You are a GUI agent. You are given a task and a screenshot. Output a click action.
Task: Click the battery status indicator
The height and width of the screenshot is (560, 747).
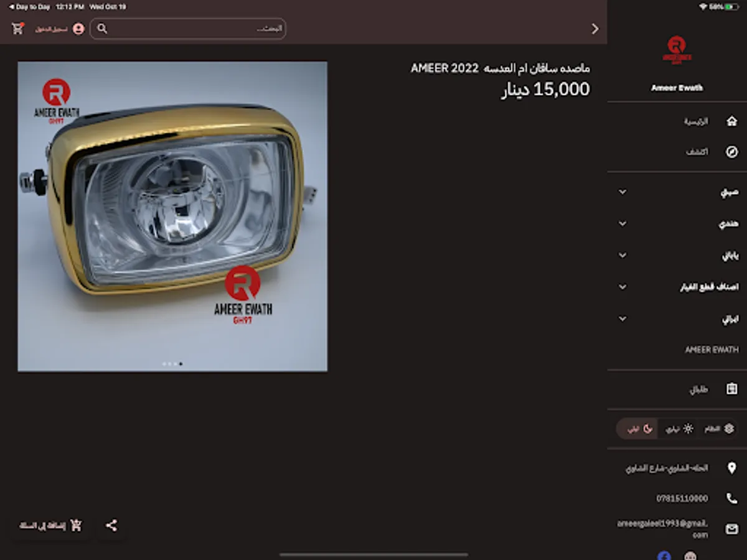725,7
